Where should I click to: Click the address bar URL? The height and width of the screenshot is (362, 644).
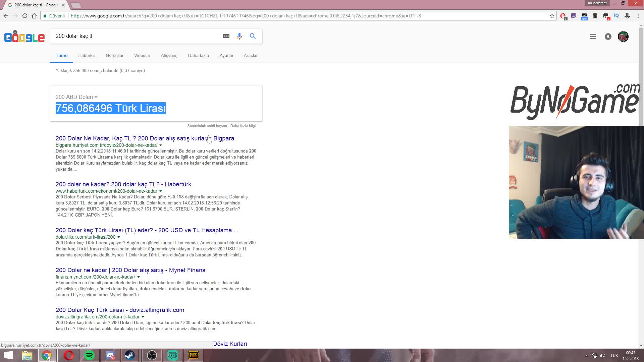click(x=246, y=16)
